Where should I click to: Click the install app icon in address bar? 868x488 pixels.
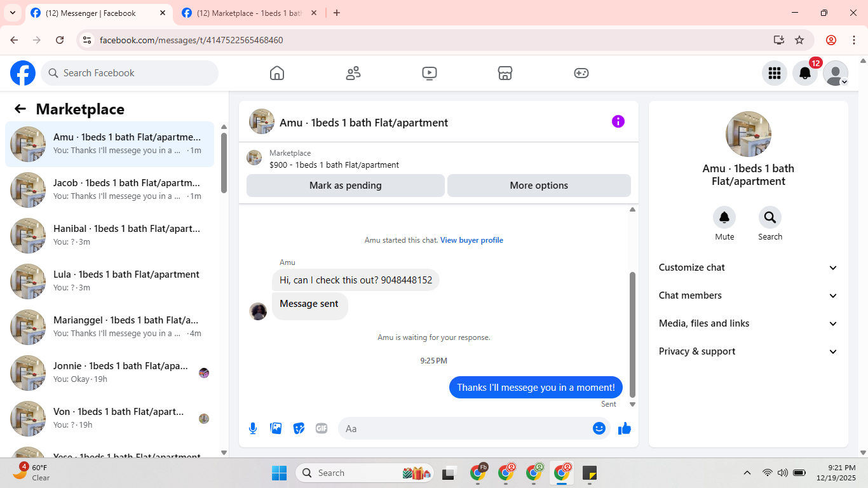[x=779, y=40]
